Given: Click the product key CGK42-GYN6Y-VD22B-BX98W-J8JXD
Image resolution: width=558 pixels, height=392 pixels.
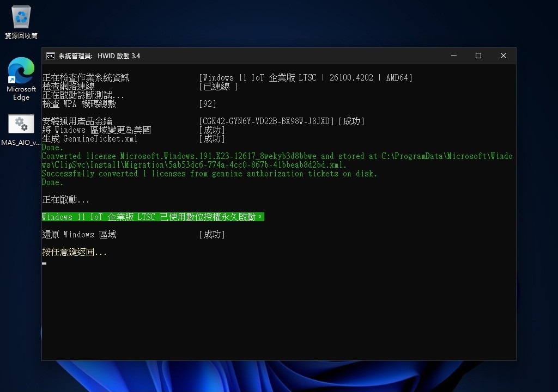Looking at the screenshot, I should coord(266,121).
